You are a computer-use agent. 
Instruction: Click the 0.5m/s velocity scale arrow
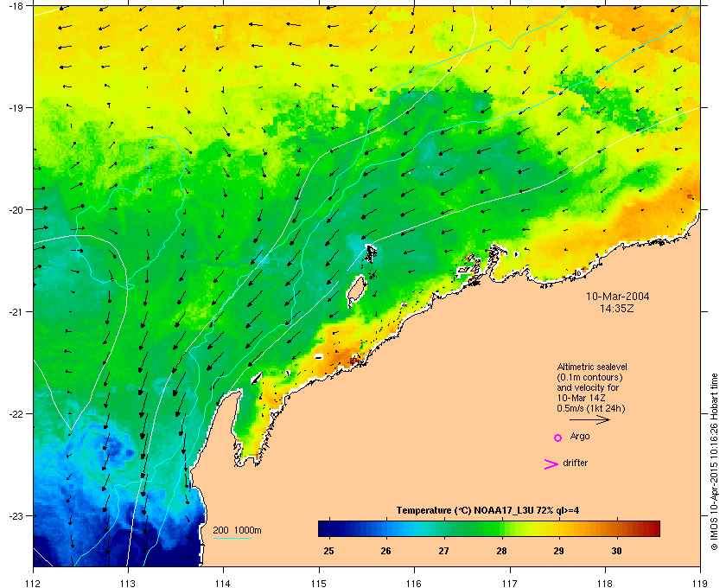tap(589, 419)
